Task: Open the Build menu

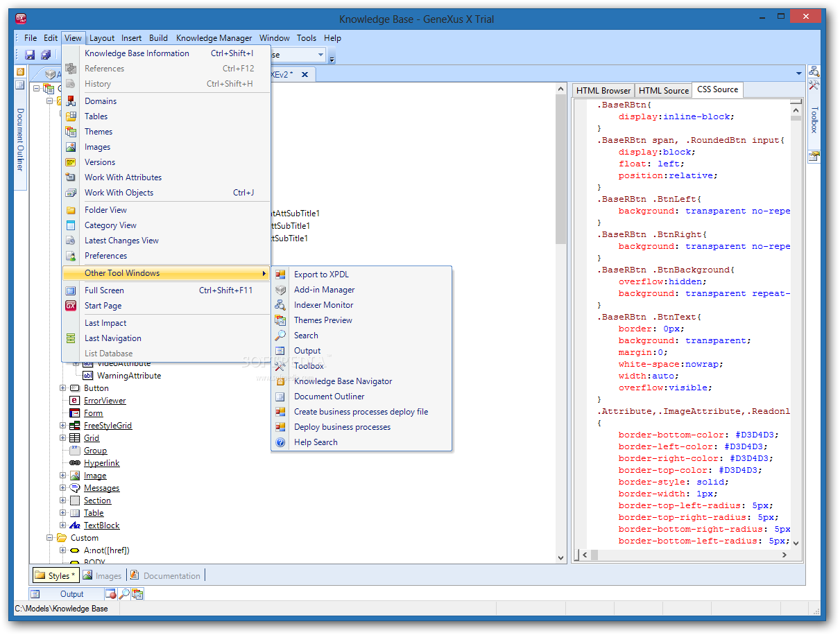Action: pos(158,38)
